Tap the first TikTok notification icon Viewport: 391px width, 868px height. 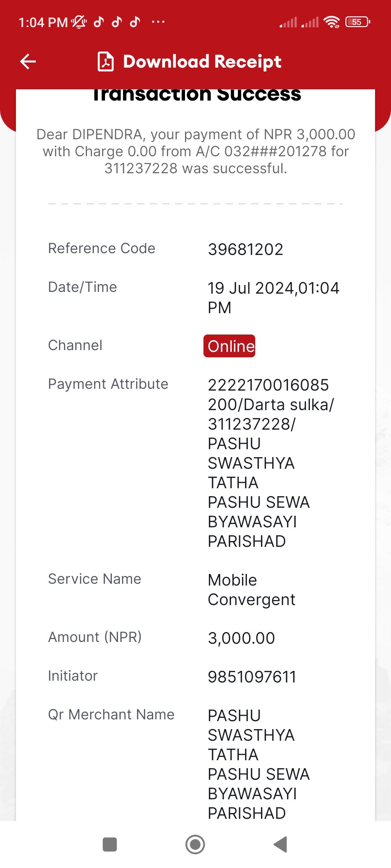coord(99,22)
